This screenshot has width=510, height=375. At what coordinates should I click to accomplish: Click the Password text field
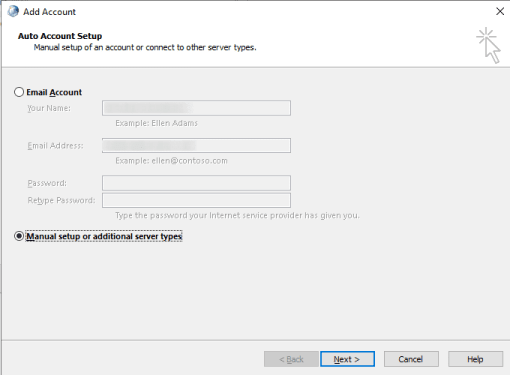196,183
